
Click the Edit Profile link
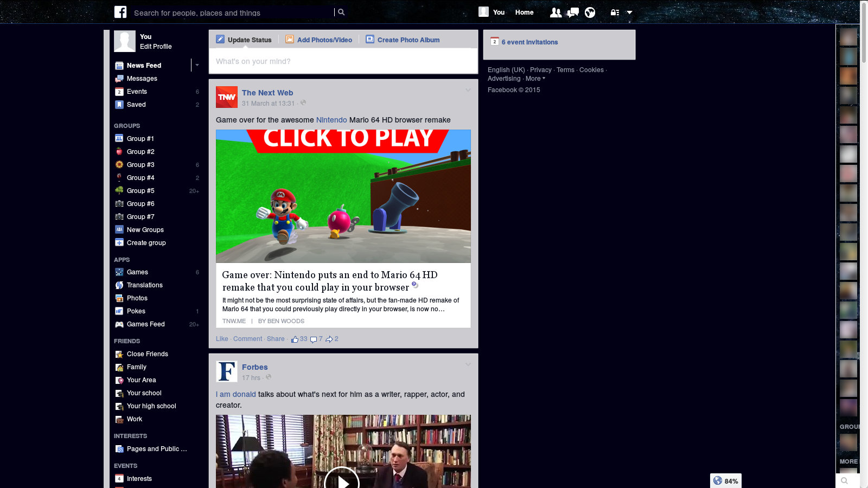tap(156, 47)
